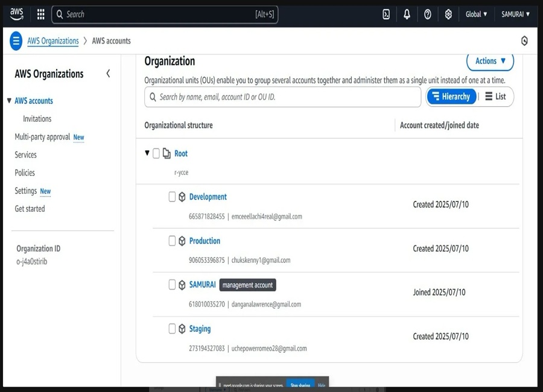Open the help question mark icon
This screenshot has width=543, height=392.
pyautogui.click(x=428, y=14)
